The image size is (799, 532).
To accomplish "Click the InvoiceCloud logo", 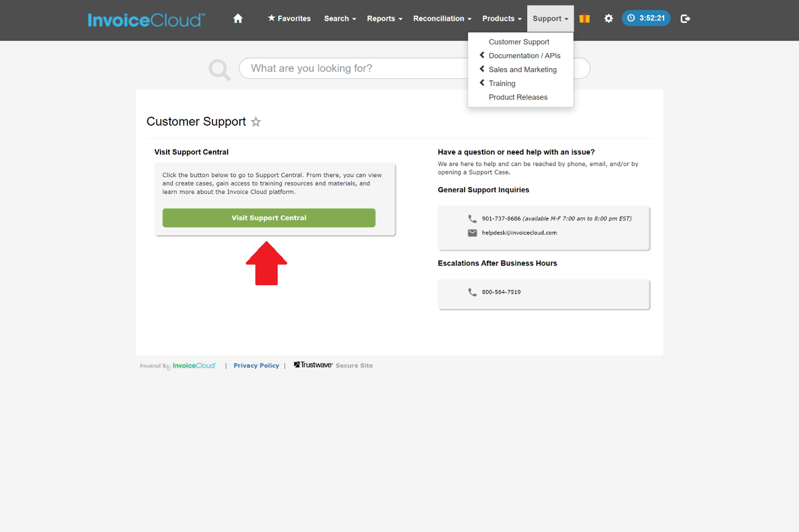I will (146, 20).
